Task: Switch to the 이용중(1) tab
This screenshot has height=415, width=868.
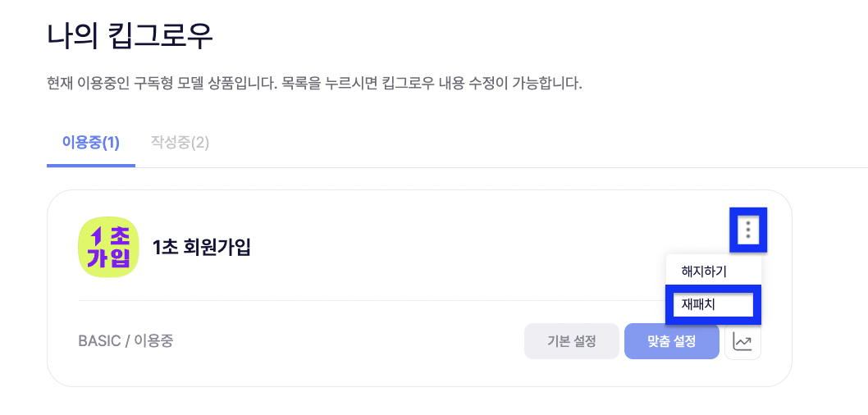Action: [x=90, y=143]
